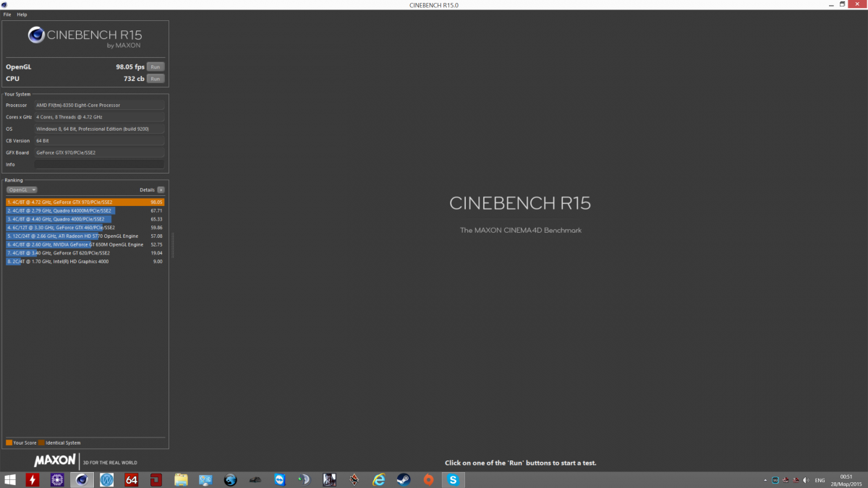Switch the ENG input language indicator
Image resolution: width=868 pixels, height=488 pixels.
tap(820, 480)
